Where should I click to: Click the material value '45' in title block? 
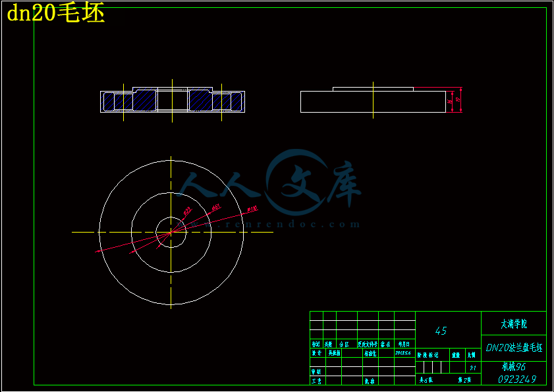coord(441,331)
